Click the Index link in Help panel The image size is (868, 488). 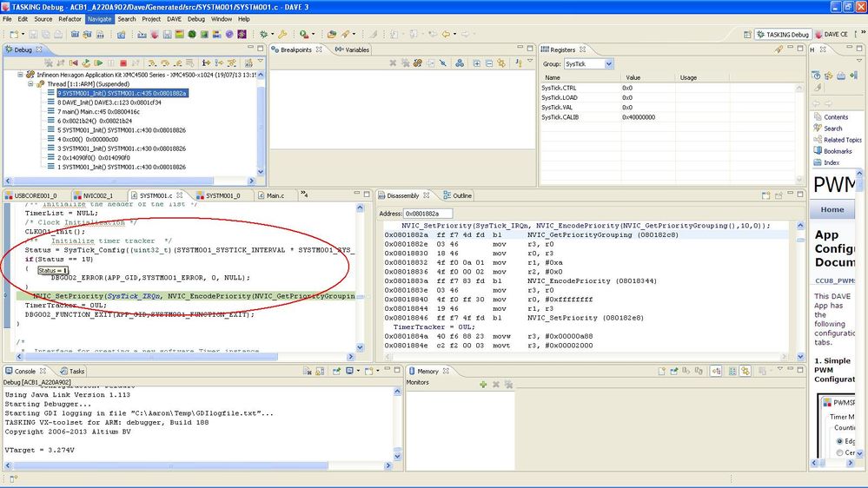[x=832, y=162]
